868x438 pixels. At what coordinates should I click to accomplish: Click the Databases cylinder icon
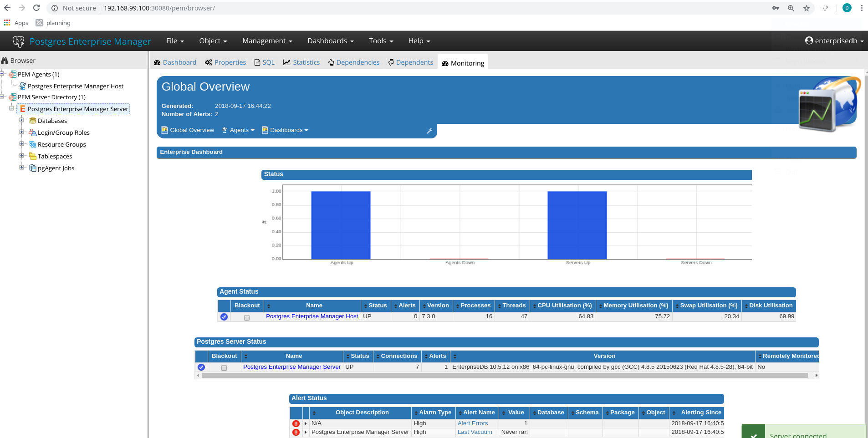(x=33, y=121)
